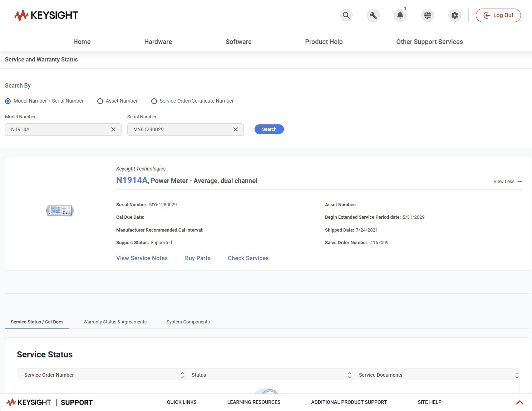Click the Keysight Technologies manufacturer text
Screen dimensions: 532x411
(x=141, y=169)
